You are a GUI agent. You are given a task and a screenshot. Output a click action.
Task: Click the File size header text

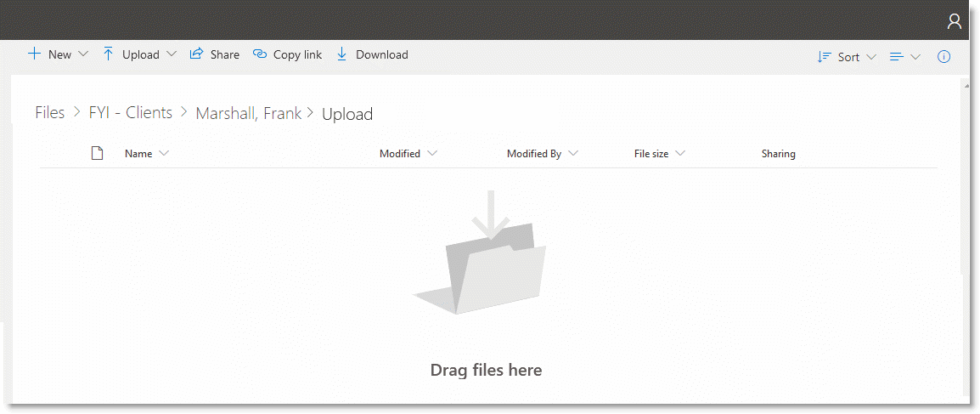pyautogui.click(x=651, y=153)
